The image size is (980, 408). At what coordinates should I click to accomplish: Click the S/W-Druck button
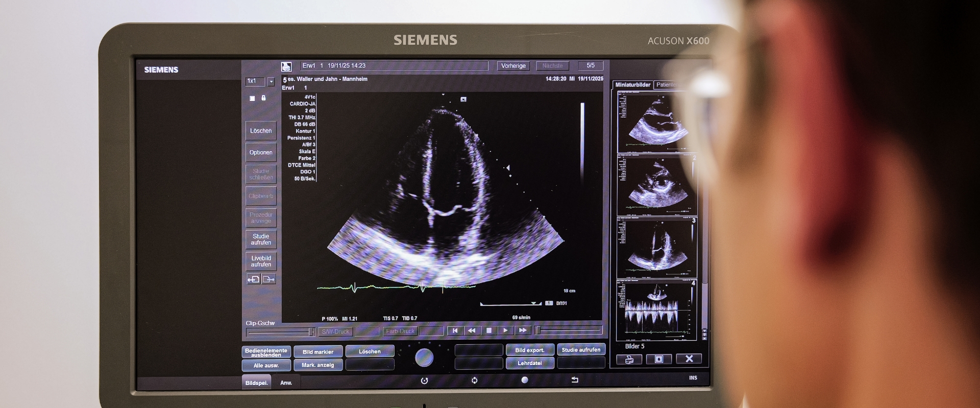(335, 331)
